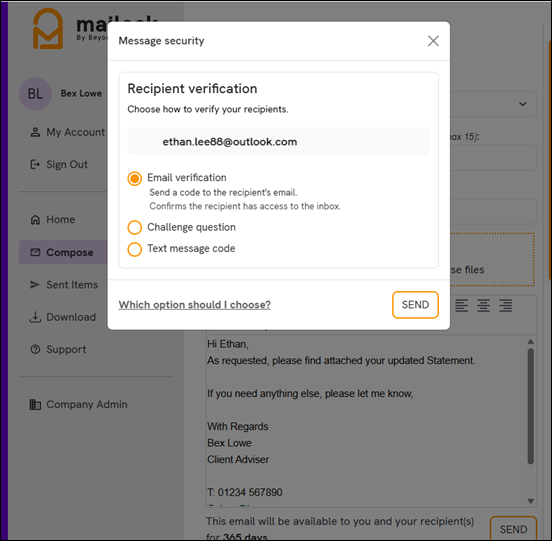Click the message body scrollbar down arrow

(531, 501)
